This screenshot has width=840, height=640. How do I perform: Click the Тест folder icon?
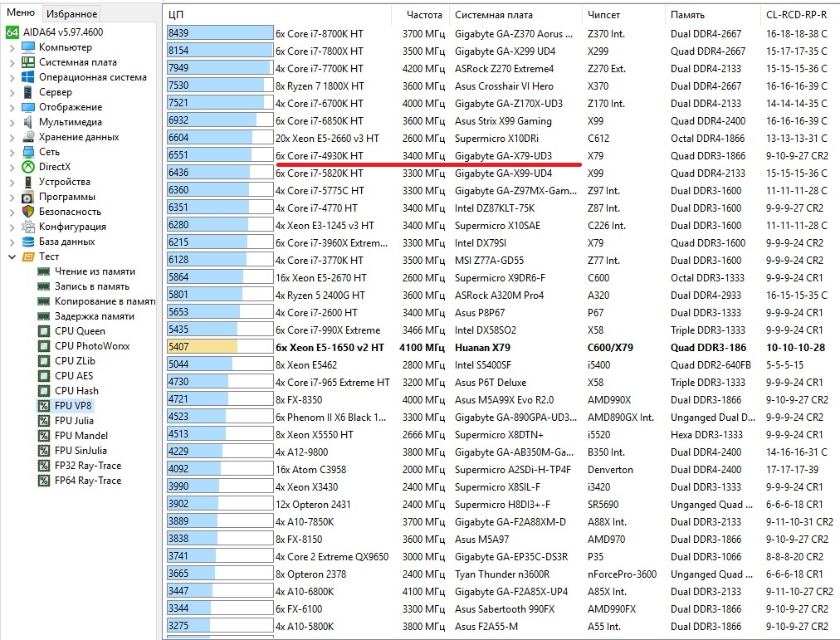28,256
